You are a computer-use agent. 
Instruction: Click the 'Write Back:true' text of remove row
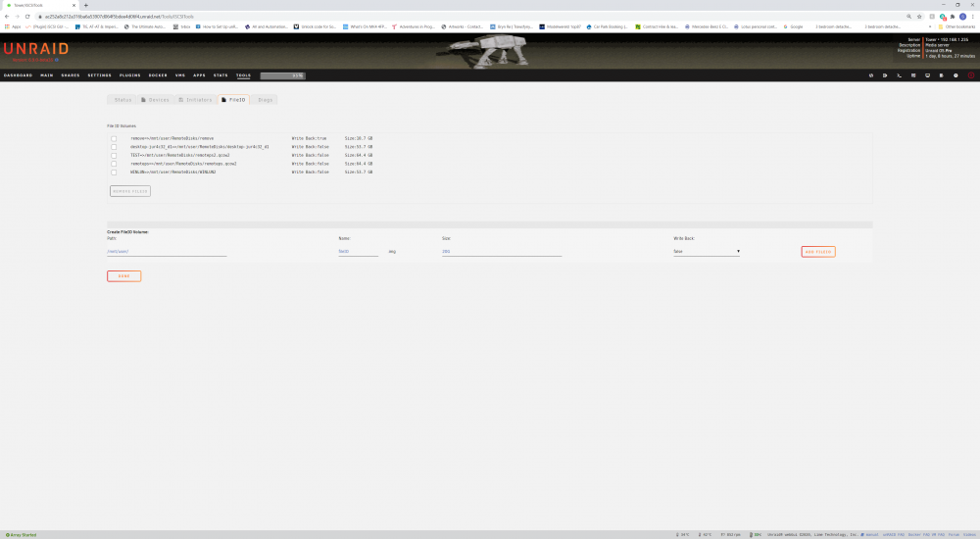[x=309, y=138]
